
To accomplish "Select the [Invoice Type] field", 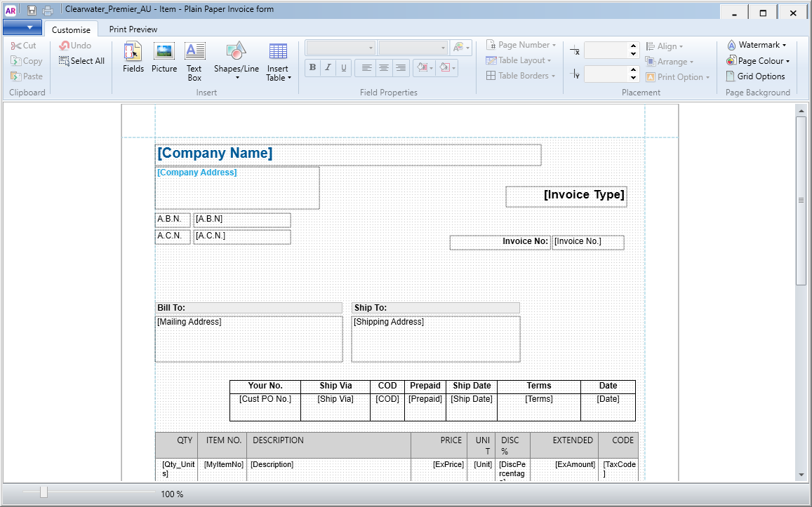I will (566, 196).
